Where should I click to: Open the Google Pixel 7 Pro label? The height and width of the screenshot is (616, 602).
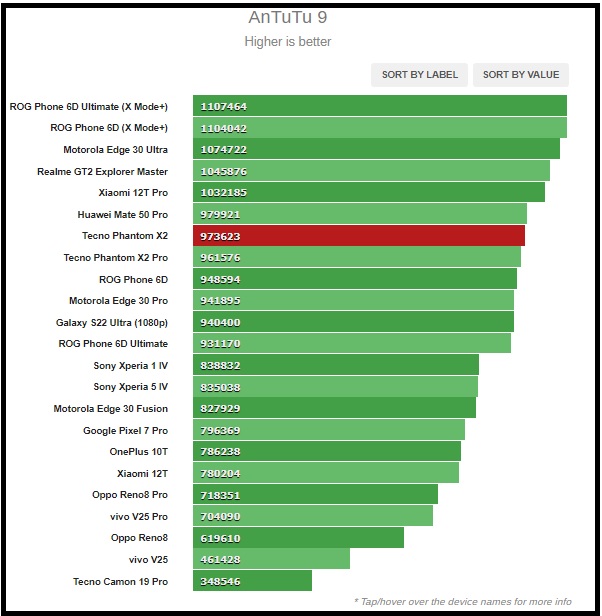click(x=125, y=430)
